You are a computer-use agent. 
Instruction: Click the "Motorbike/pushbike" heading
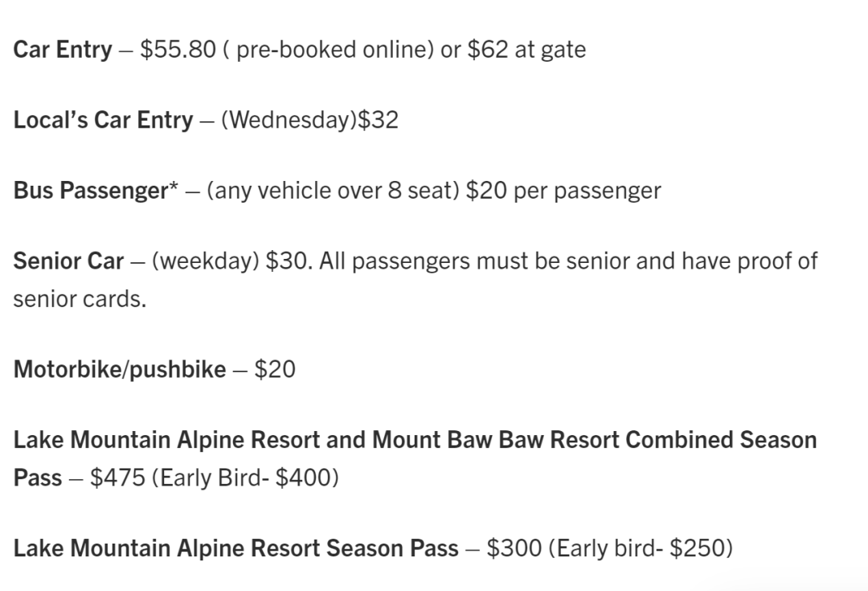(120, 370)
